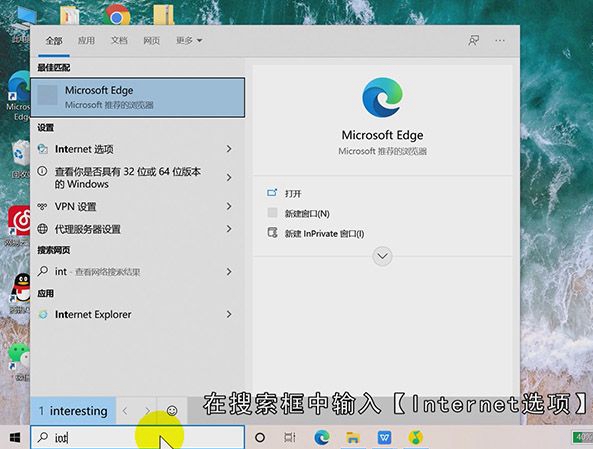Select Recycle Bin desktop icon
This screenshot has height=449, width=593.
click(20, 159)
